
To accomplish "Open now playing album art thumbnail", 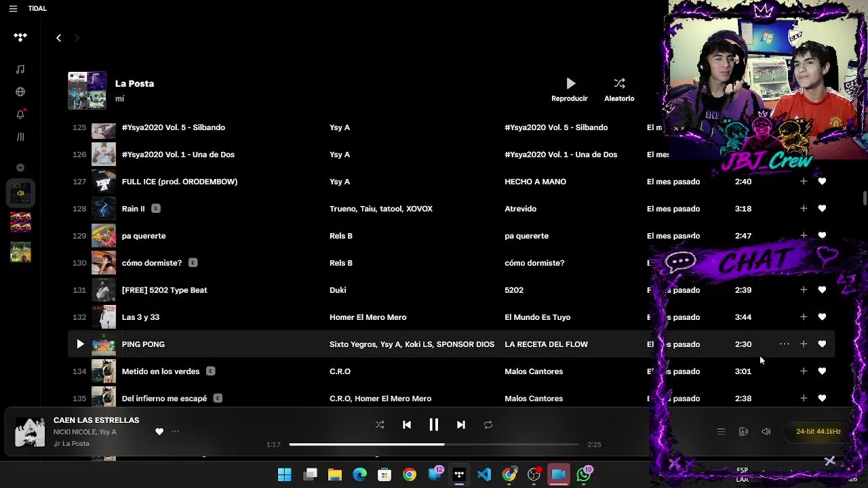I will coord(30,432).
